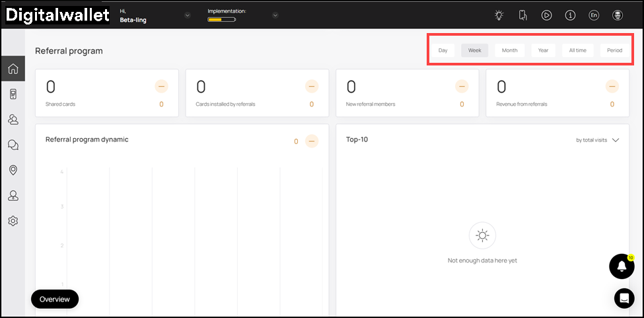Switch to the All time range
Image resolution: width=644 pixels, height=318 pixels.
[x=577, y=50]
